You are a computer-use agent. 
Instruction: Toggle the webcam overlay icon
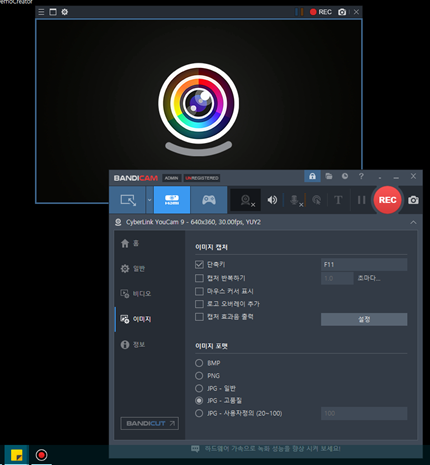click(x=247, y=200)
